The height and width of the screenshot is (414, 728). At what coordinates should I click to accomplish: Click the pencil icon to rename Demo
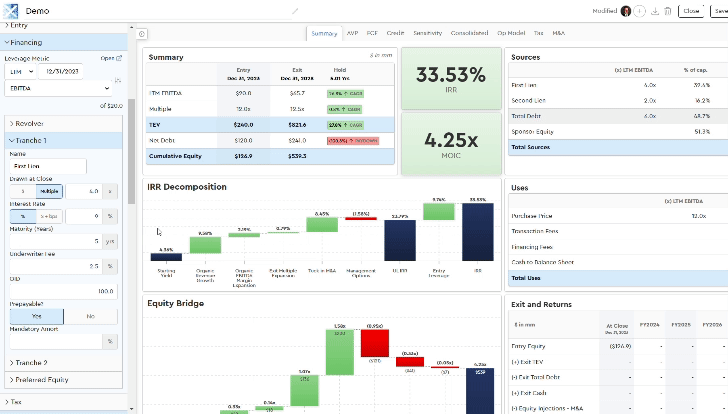point(295,11)
